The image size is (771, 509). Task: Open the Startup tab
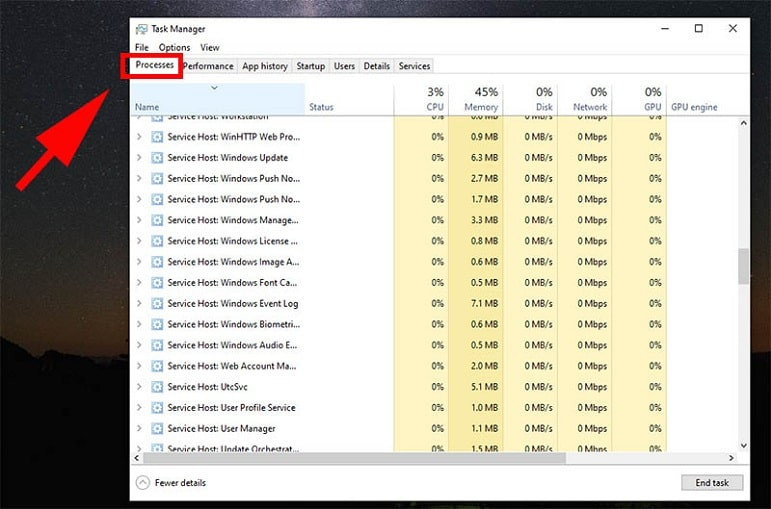click(311, 66)
